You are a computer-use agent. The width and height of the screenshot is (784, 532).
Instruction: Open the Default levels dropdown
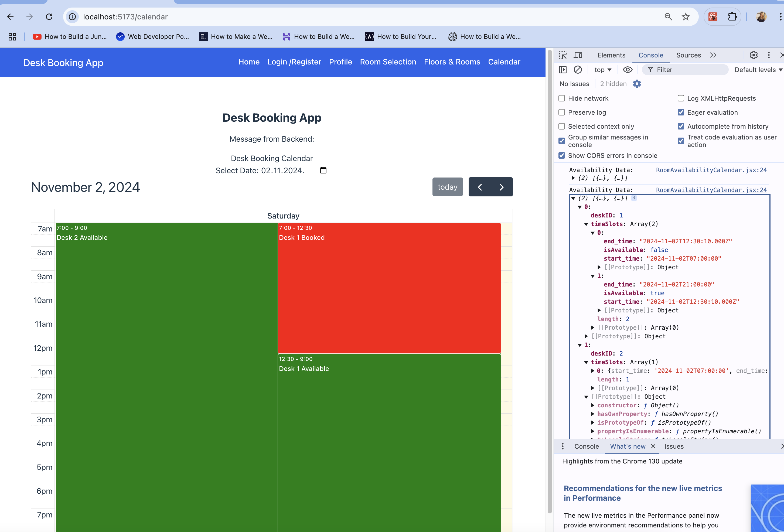(758, 70)
